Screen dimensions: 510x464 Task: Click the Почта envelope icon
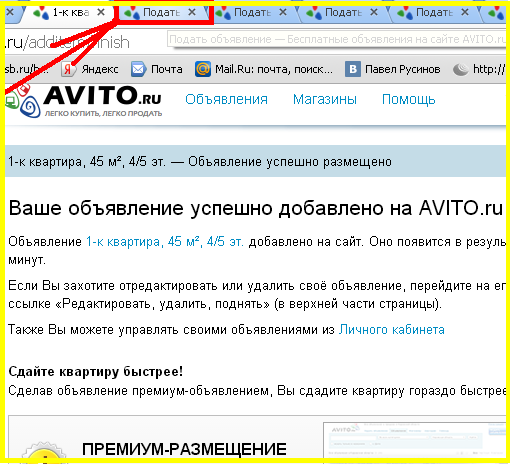(138, 69)
